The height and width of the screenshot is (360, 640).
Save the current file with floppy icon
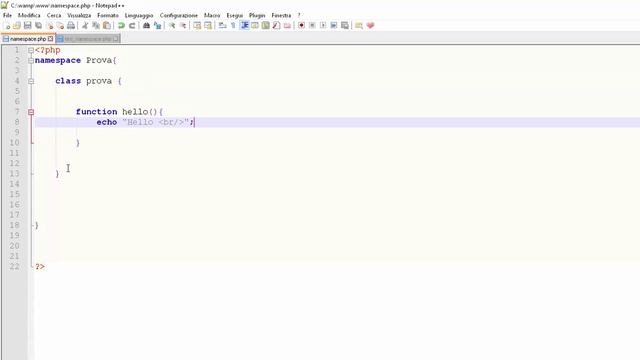[x=27, y=25]
